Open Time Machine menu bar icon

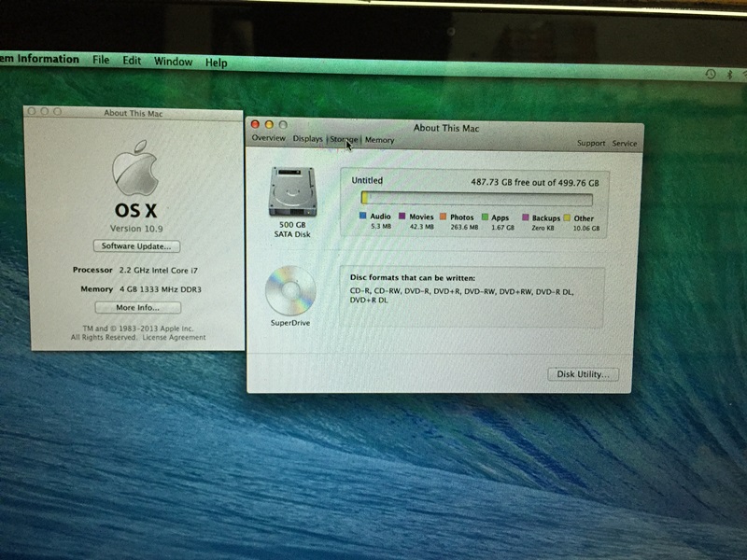click(711, 74)
